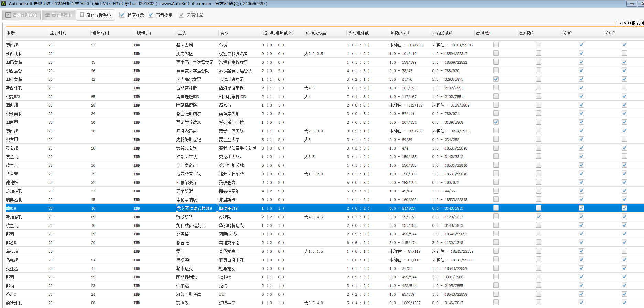Click the 风险系数1 column header
Viewport: 644px width, 308px height.
[400, 33]
